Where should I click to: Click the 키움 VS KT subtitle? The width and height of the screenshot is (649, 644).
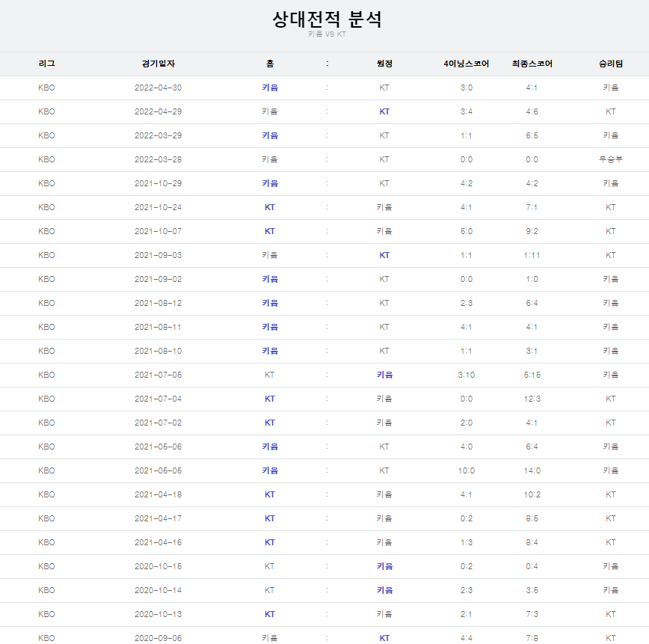[327, 34]
